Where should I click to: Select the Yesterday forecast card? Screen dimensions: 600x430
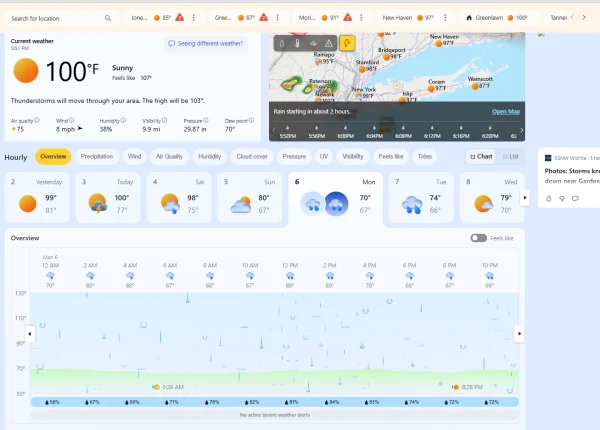pyautogui.click(x=37, y=197)
